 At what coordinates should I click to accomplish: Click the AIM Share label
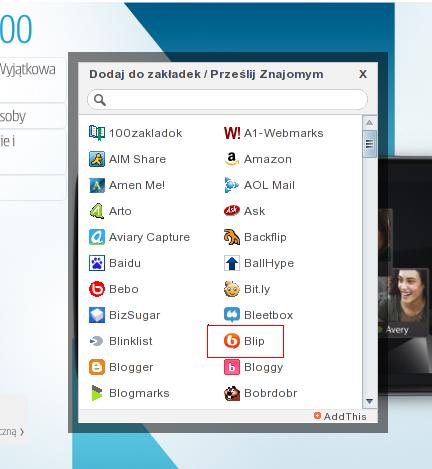pyautogui.click(x=137, y=159)
